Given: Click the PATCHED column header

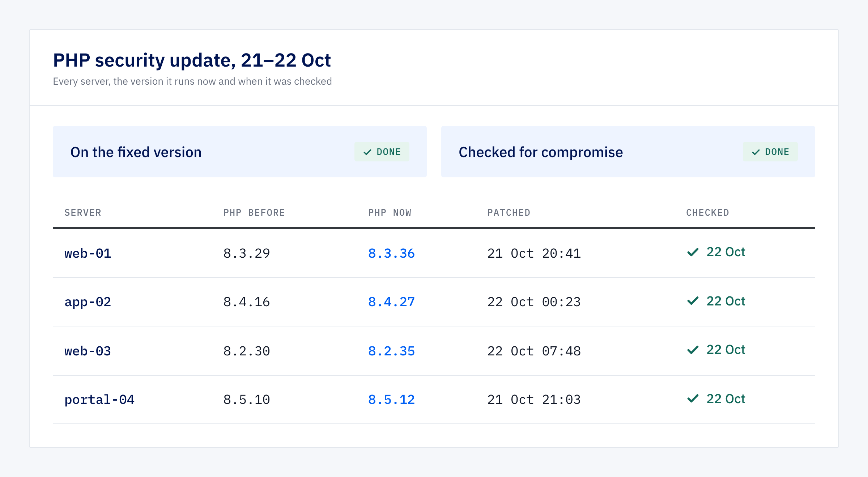Looking at the screenshot, I should (509, 212).
